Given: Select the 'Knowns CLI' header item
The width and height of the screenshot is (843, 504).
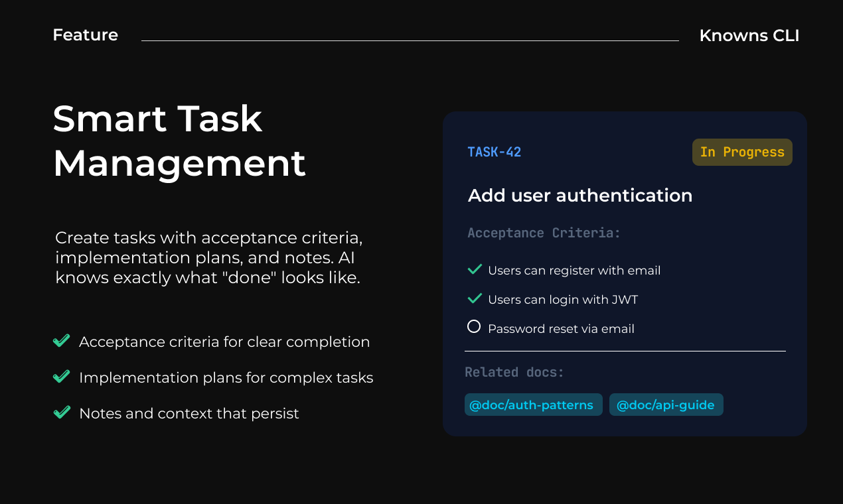Looking at the screenshot, I should coord(749,35).
